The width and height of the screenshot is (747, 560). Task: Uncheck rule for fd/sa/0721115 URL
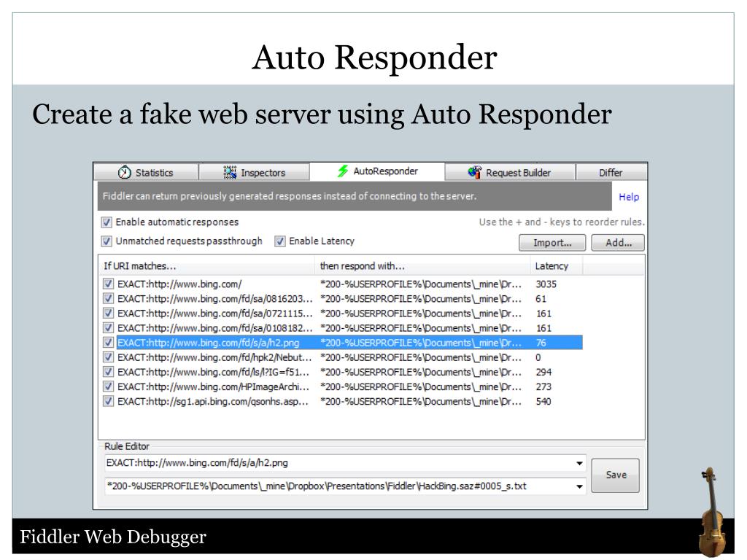point(108,314)
